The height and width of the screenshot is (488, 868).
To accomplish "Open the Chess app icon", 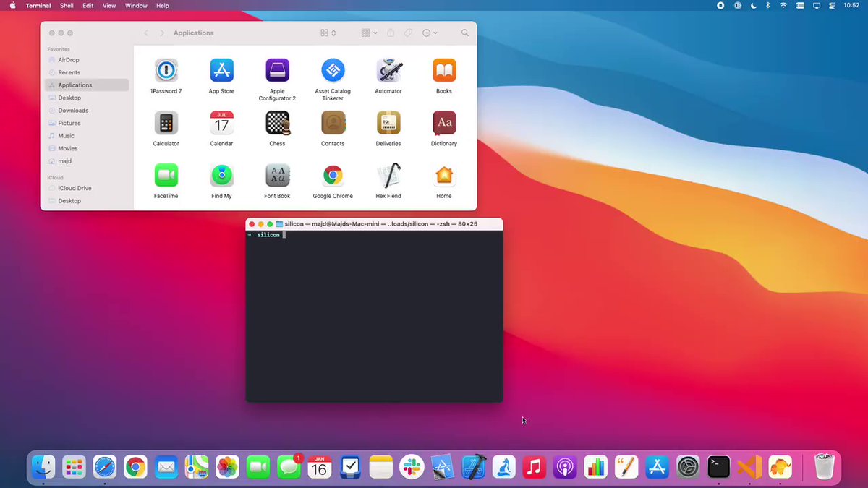I will [x=277, y=123].
